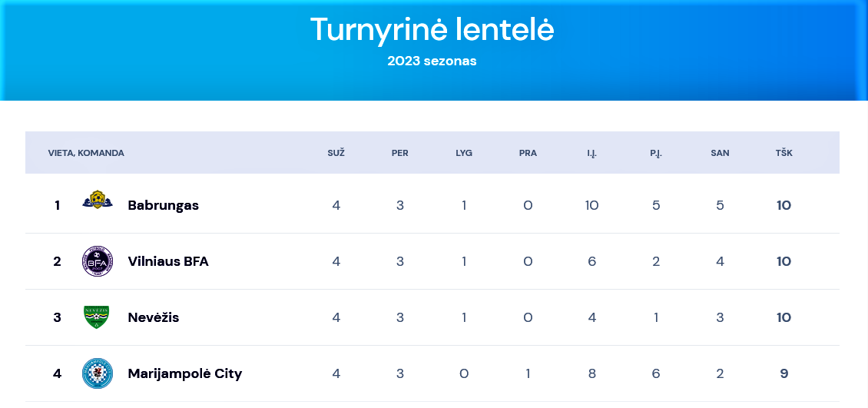The image size is (868, 408).
Task: Click the Į.Į. goals scored header
Action: [x=592, y=153]
